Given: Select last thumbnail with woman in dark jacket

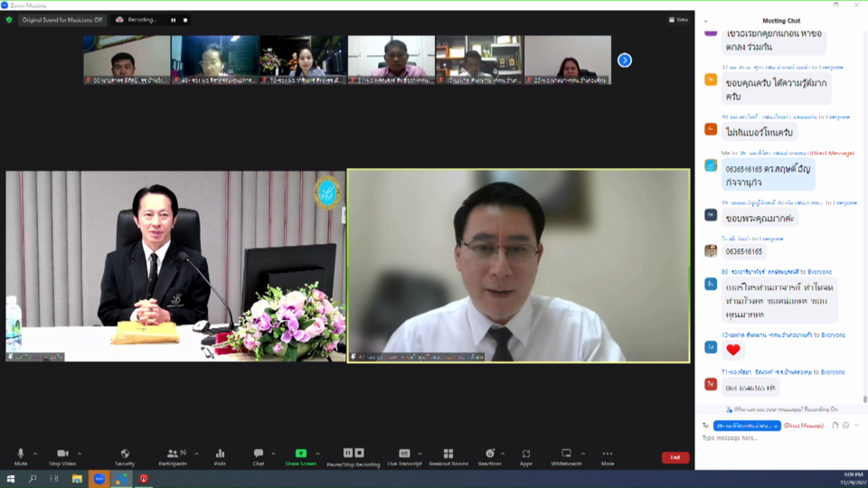Looking at the screenshot, I should [x=568, y=60].
